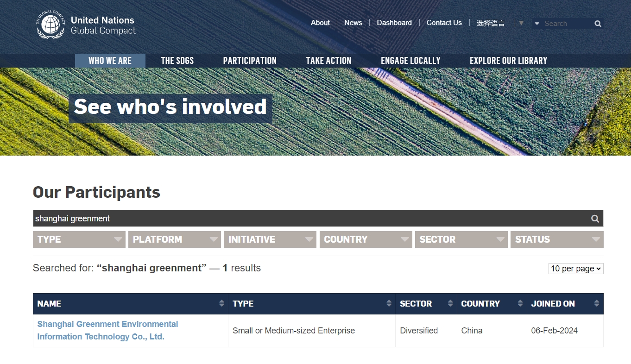Expand the PLATFORM filter dropdown
The height and width of the screenshot is (364, 631).
click(x=175, y=239)
